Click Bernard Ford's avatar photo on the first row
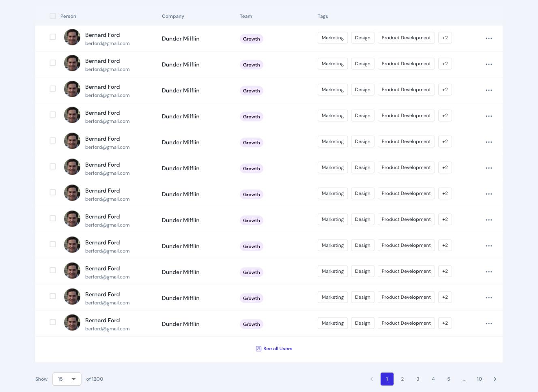538x392 pixels. [x=72, y=37]
